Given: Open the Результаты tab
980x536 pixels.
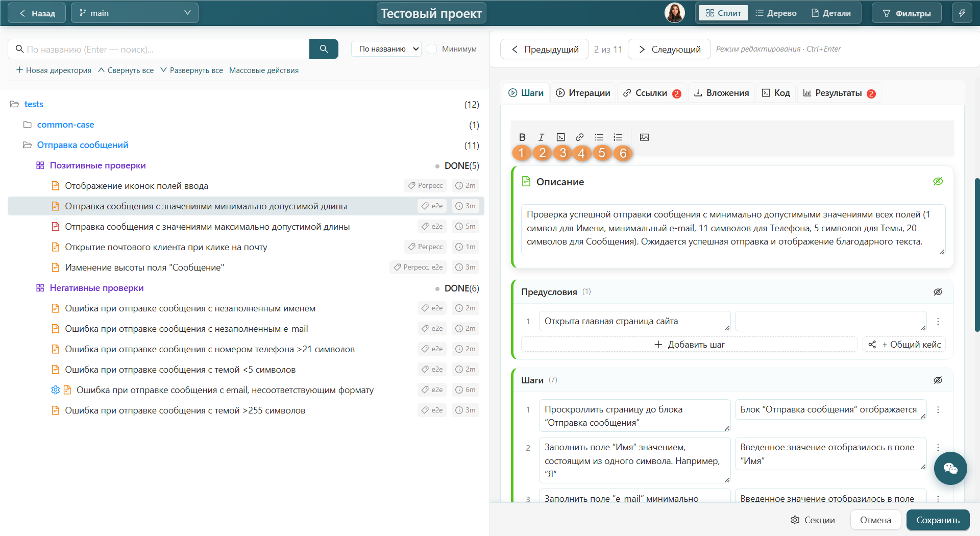Looking at the screenshot, I should coord(839,93).
